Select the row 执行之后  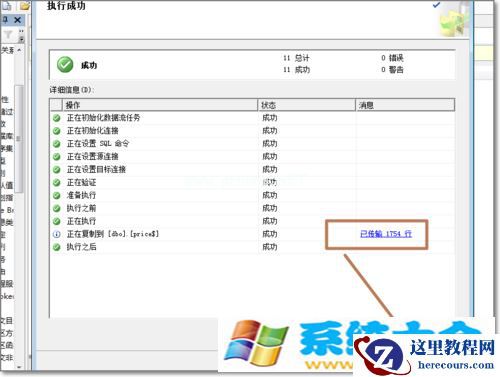coord(252,247)
